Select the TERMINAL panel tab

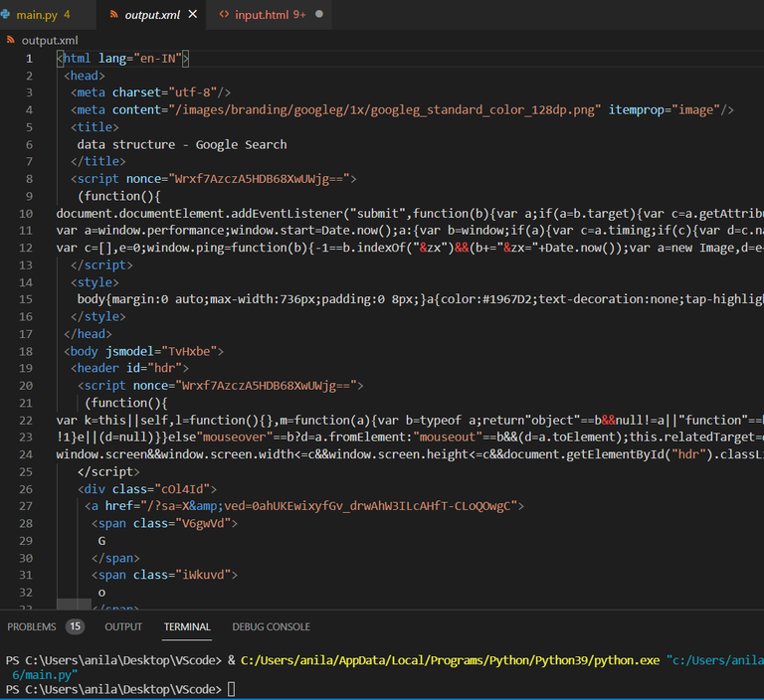pyautogui.click(x=187, y=626)
